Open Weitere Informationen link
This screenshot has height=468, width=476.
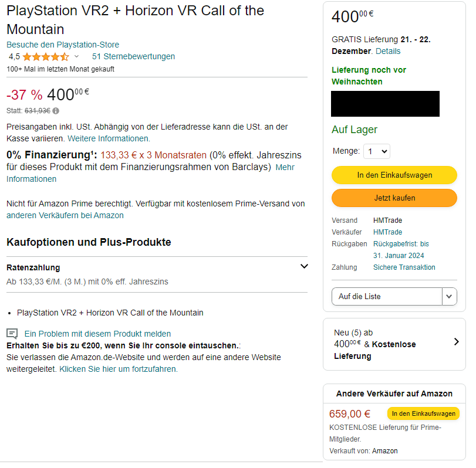(109, 138)
